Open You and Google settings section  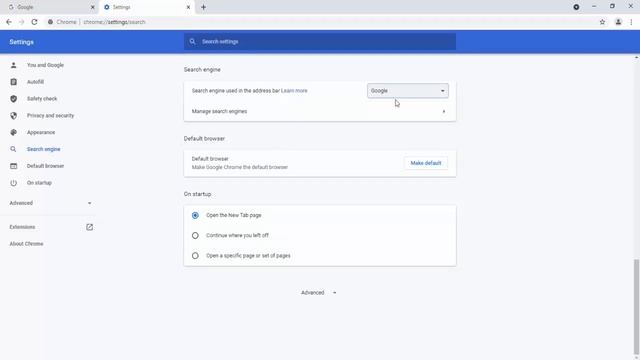45,65
